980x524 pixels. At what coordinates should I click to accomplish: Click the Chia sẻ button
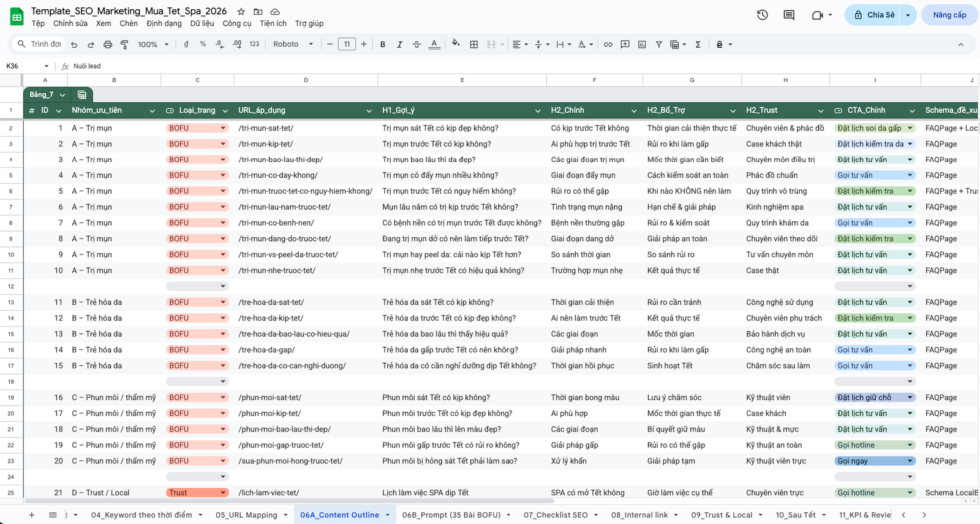(x=874, y=15)
